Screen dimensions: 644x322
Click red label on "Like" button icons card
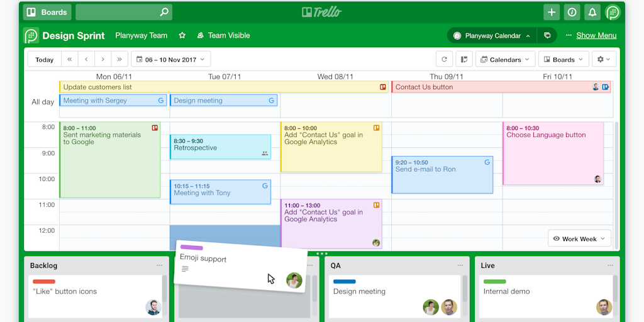[44, 282]
